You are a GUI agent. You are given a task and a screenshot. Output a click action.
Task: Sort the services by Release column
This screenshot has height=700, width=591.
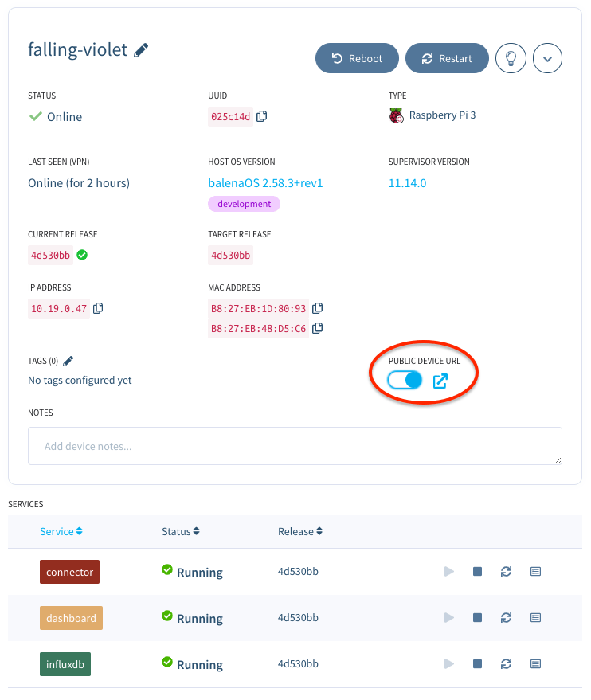point(299,531)
